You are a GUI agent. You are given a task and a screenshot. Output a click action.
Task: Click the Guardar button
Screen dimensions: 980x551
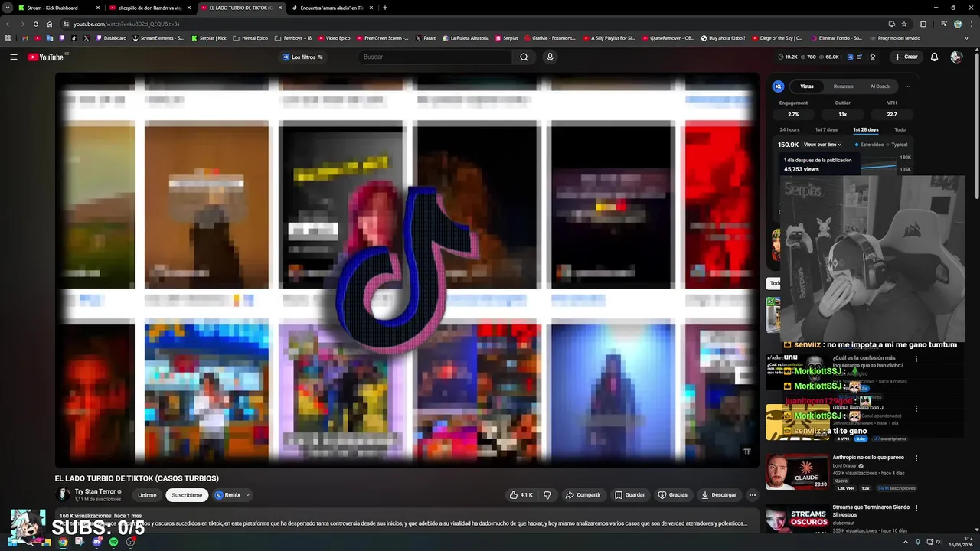[x=629, y=495]
